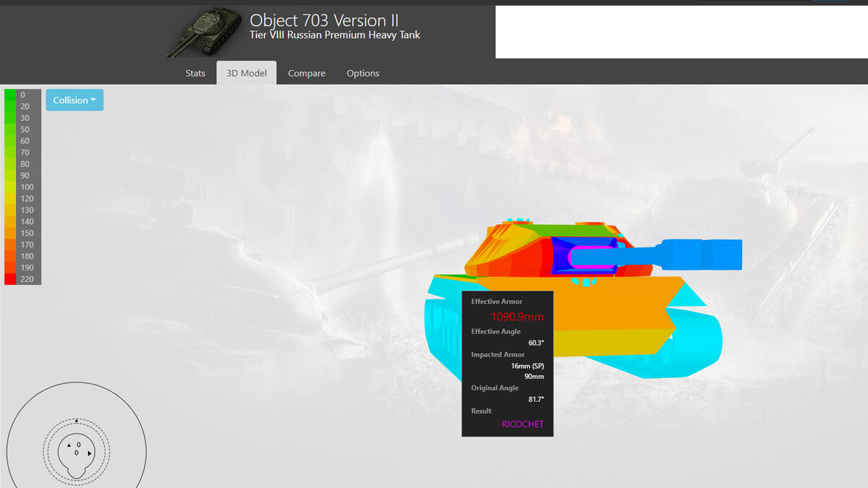Click the 0 legend color swatch
Screen dimensions: 868x488
point(10,95)
